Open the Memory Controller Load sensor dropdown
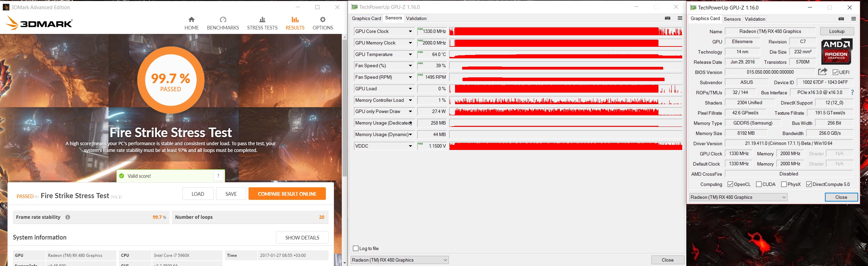 [410, 100]
